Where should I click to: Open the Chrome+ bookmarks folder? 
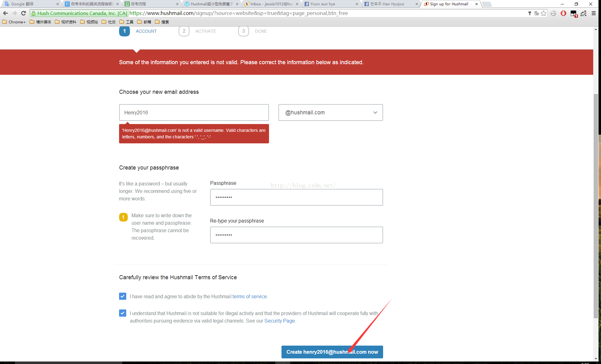pyautogui.click(x=14, y=22)
